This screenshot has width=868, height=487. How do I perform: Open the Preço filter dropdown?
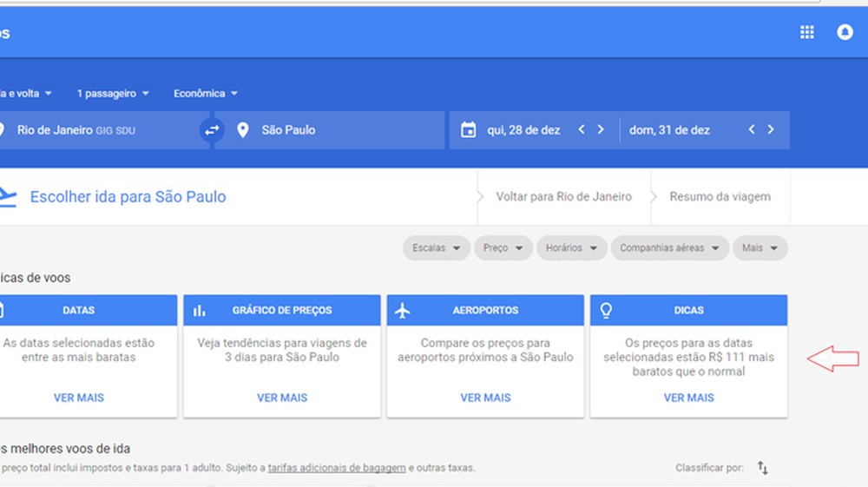[503, 248]
